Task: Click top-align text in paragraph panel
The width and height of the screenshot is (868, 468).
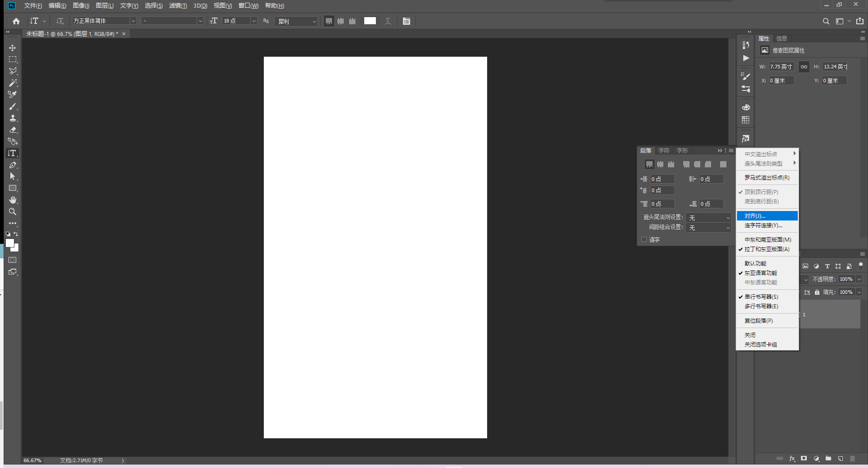Action: pos(649,164)
